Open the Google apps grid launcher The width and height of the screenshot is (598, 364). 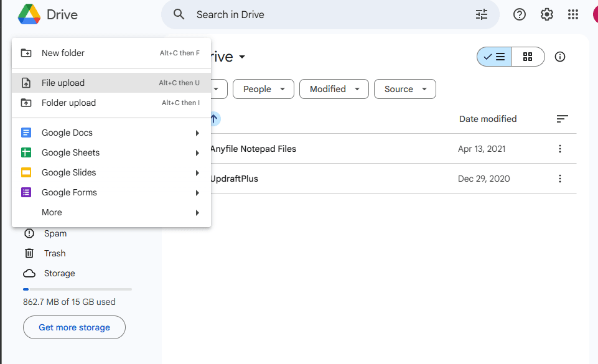pyautogui.click(x=573, y=14)
